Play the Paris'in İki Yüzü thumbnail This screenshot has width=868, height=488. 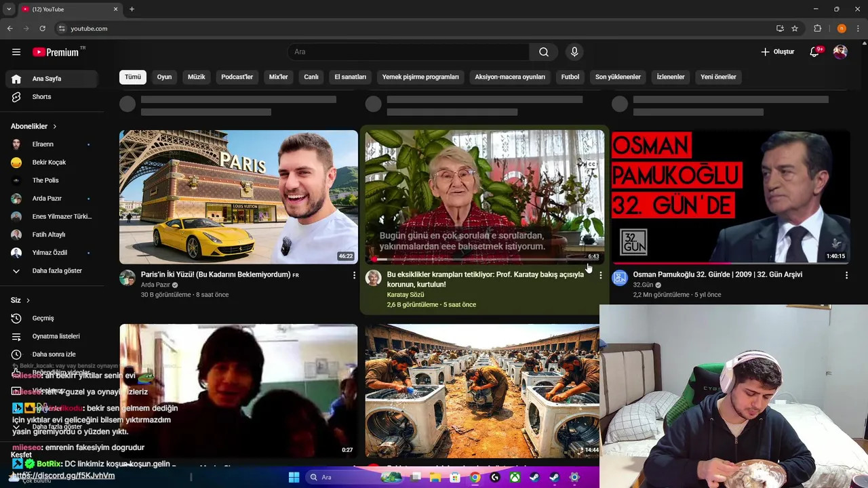[x=239, y=197]
